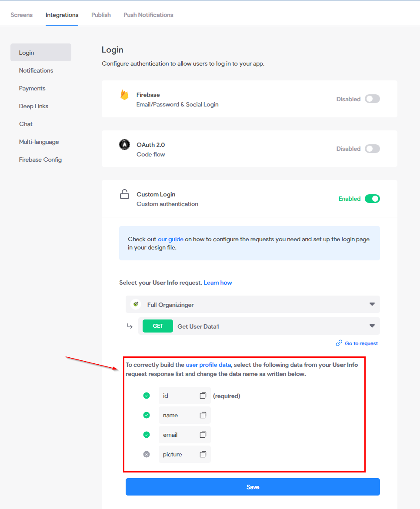420x509 pixels.
Task: Open the Full Organizinger dropdown
Action: click(x=253, y=304)
